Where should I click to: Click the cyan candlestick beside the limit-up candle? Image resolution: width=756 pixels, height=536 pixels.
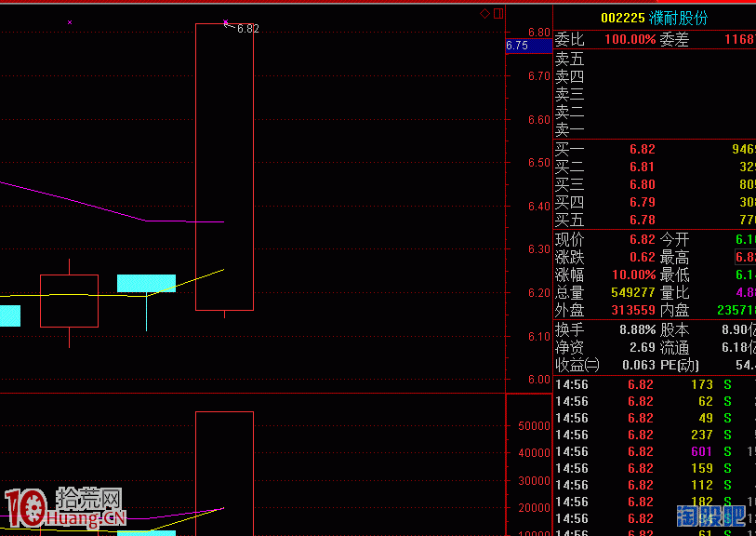146,283
